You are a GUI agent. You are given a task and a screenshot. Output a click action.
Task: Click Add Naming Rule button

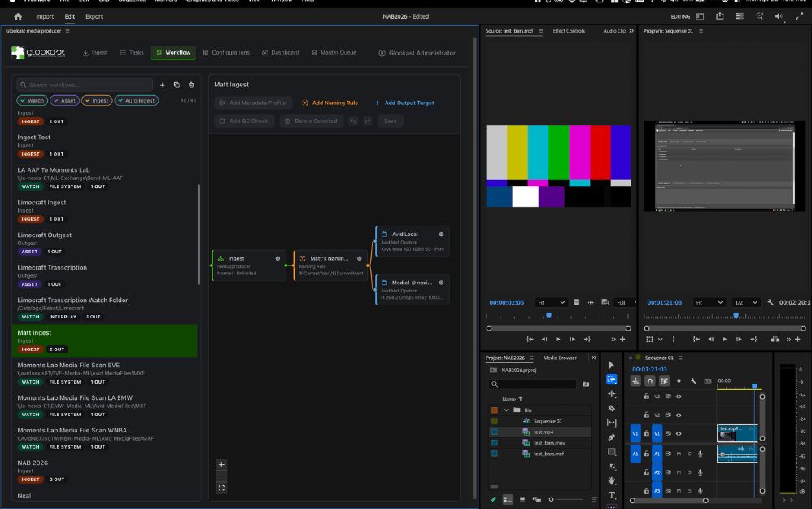(330, 103)
